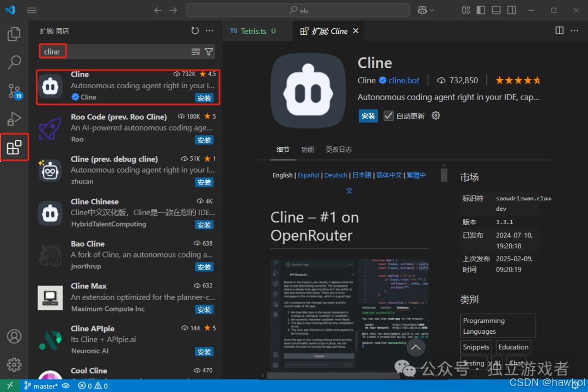
Task: Open problems errors and warnings indicator
Action: click(93, 385)
